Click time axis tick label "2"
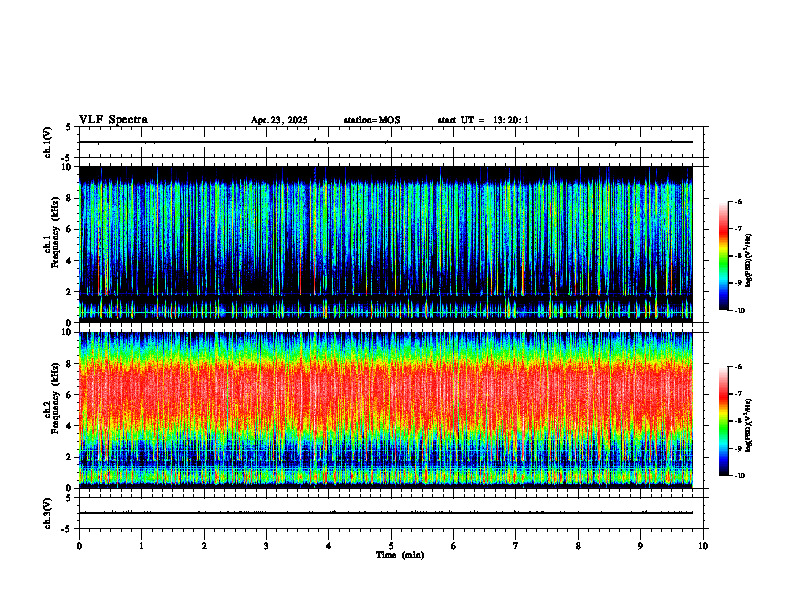The height and width of the screenshot is (612, 792). click(x=204, y=546)
